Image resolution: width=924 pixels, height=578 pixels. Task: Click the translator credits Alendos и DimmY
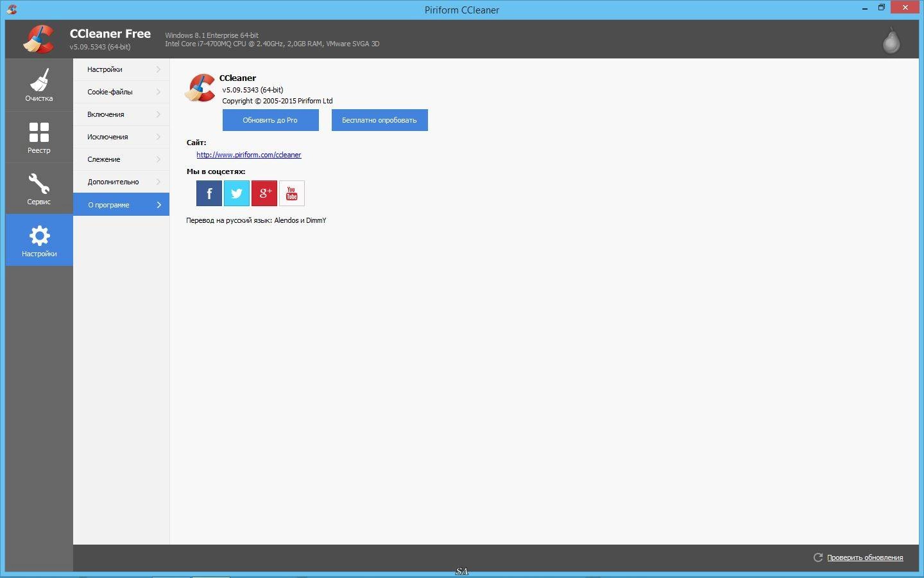(300, 220)
